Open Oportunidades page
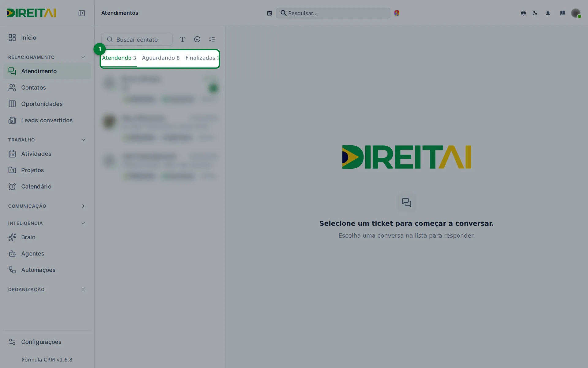 [47, 104]
